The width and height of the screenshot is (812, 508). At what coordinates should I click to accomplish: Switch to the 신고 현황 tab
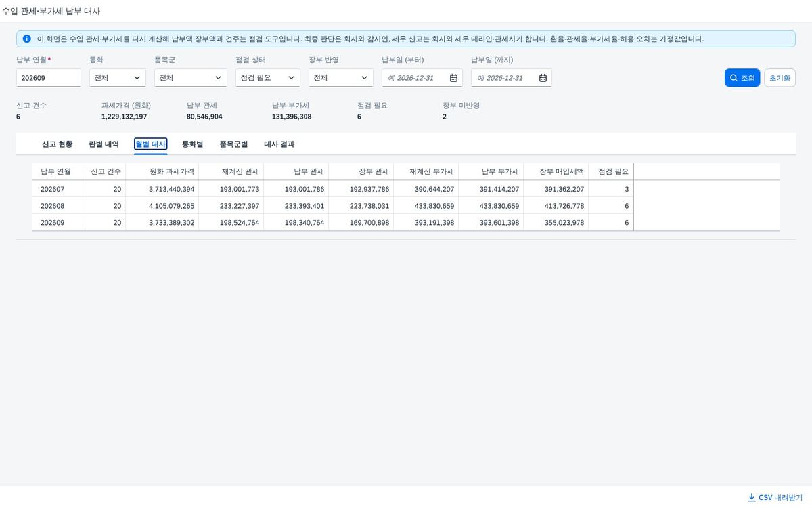click(57, 144)
